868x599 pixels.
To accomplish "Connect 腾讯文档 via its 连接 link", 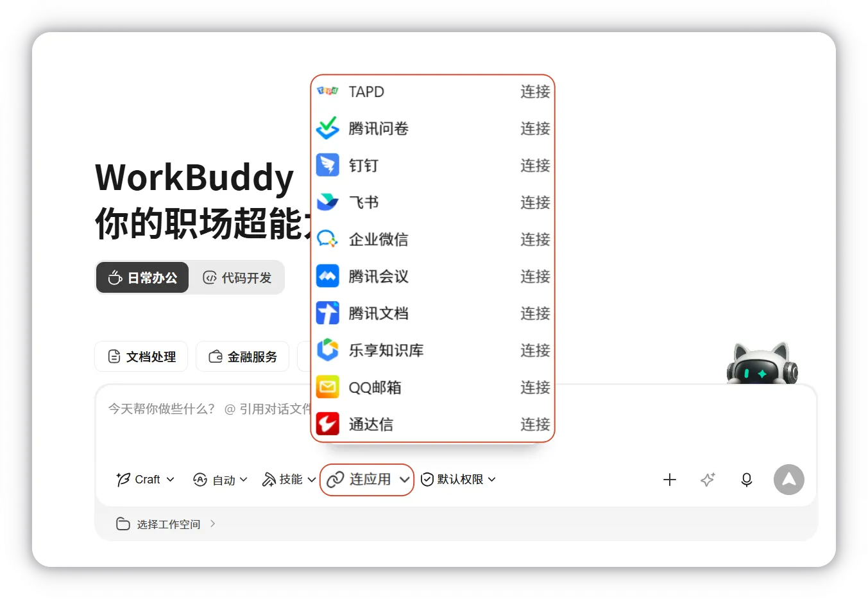I will click(535, 313).
